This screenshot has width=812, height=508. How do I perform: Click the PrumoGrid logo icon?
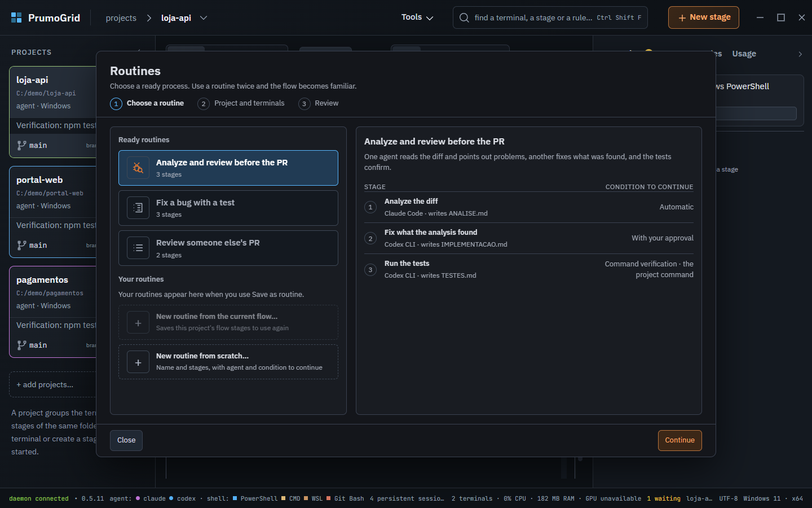click(x=16, y=17)
